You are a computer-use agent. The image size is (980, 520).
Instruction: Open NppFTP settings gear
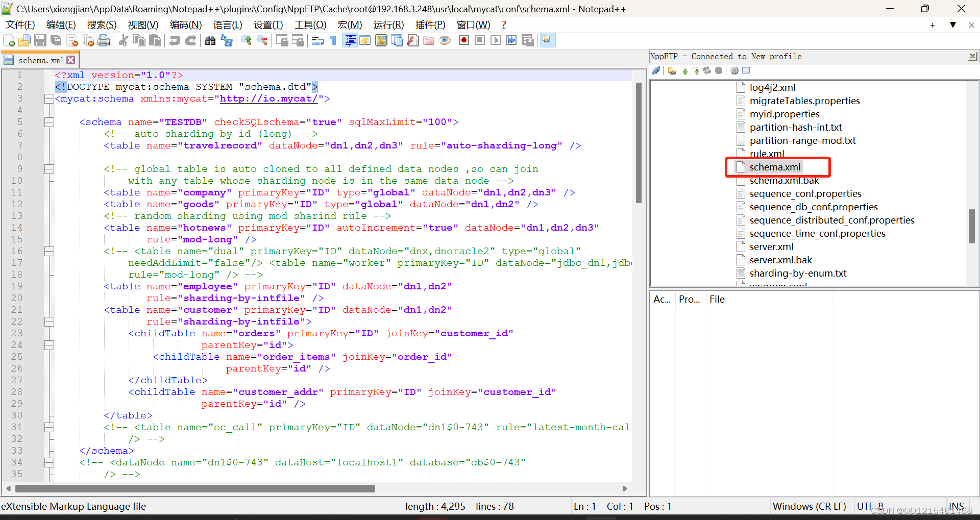[x=734, y=70]
